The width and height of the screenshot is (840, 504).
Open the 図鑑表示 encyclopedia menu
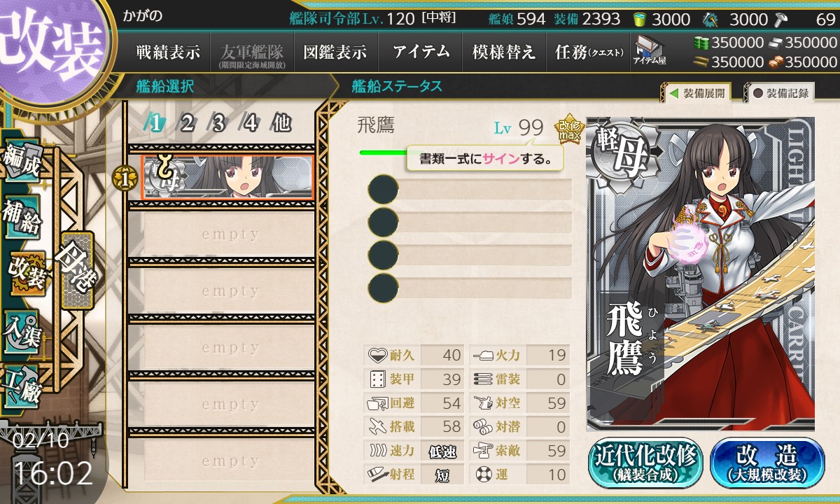[335, 52]
